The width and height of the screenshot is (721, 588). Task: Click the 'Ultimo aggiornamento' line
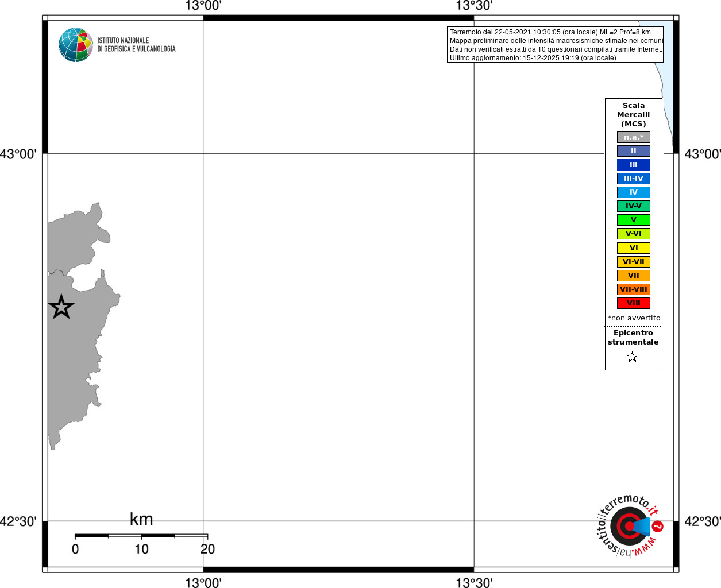coord(533,58)
